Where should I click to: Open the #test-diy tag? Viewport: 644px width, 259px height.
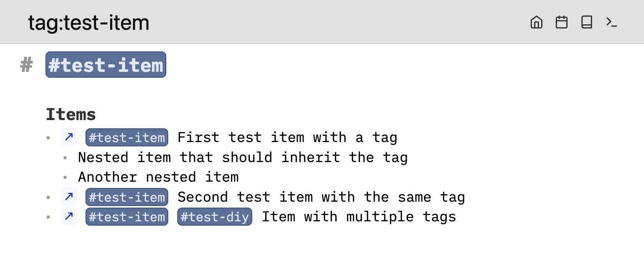[215, 217]
